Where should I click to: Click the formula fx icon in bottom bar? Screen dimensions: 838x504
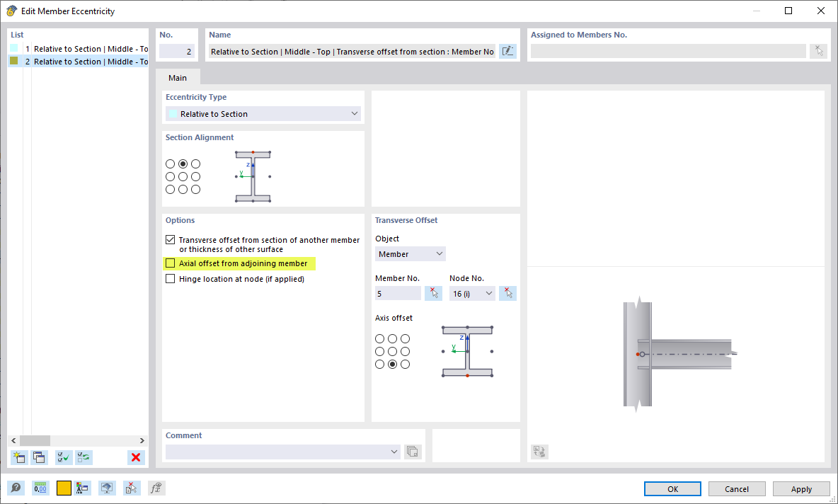pyautogui.click(x=156, y=488)
